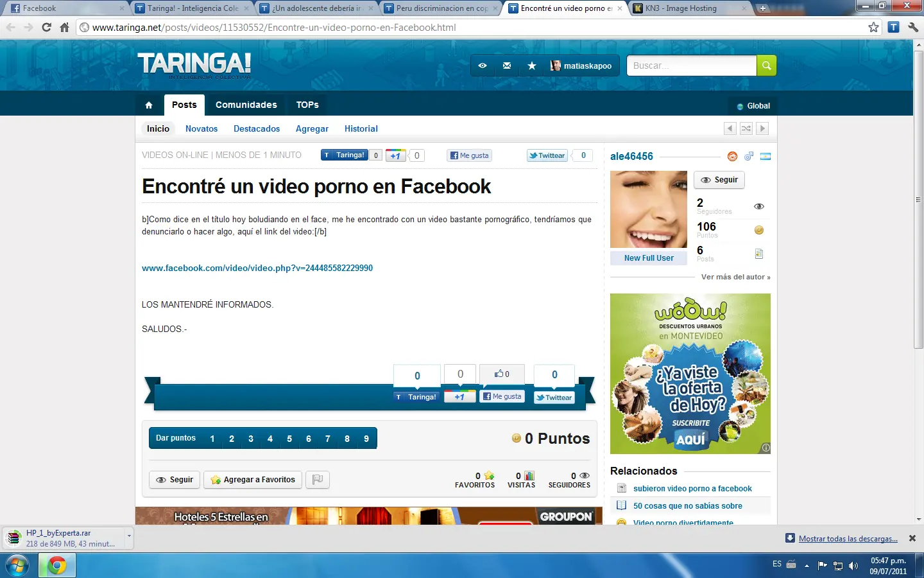
Task: Switch to the Destacados tab
Action: point(257,128)
